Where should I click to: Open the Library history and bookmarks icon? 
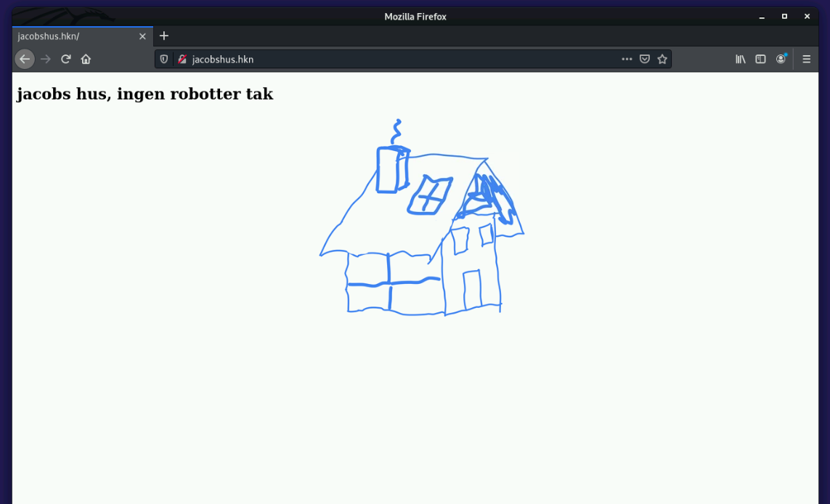(x=741, y=60)
